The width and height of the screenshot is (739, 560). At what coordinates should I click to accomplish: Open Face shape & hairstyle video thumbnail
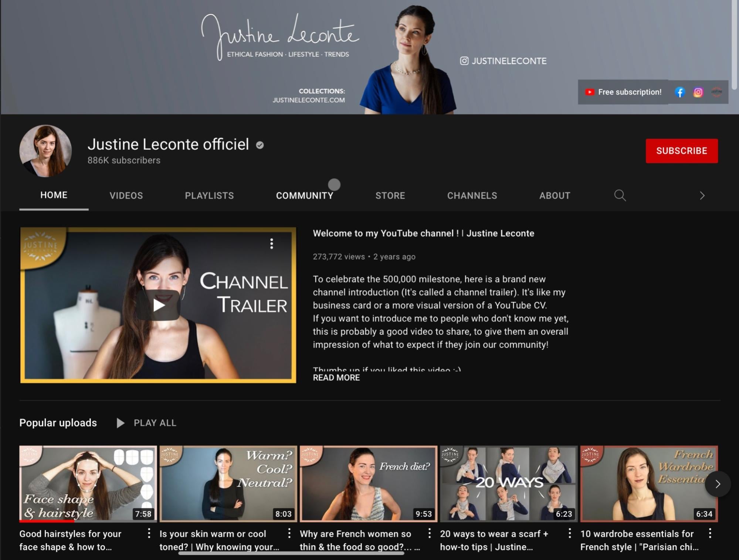point(88,484)
